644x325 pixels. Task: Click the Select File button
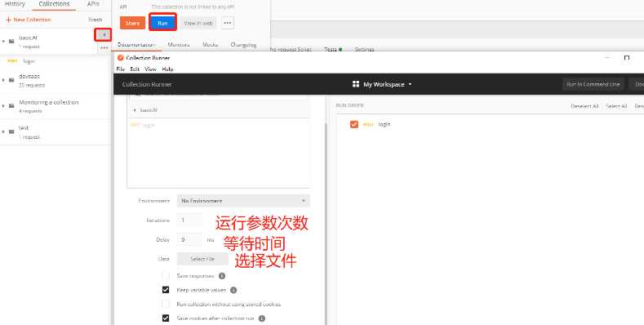click(x=202, y=259)
